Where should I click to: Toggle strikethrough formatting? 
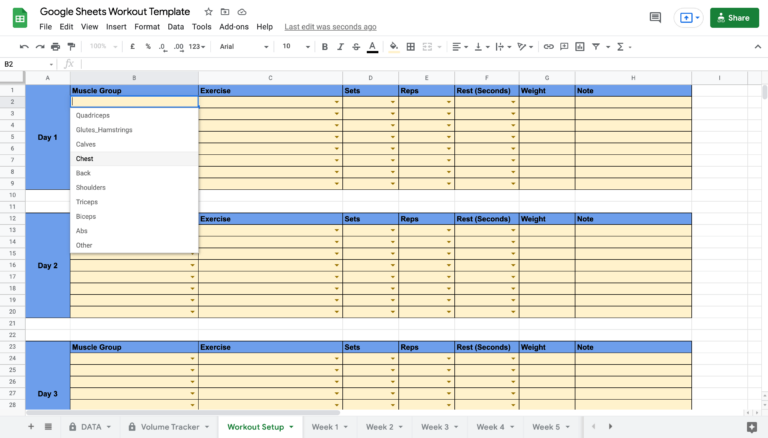click(356, 47)
